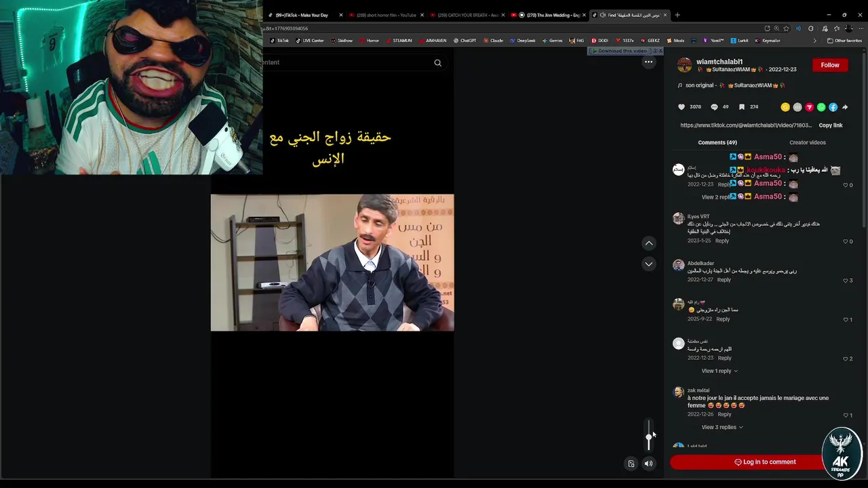Like the 2025-9-22 comment

pyautogui.click(x=846, y=319)
